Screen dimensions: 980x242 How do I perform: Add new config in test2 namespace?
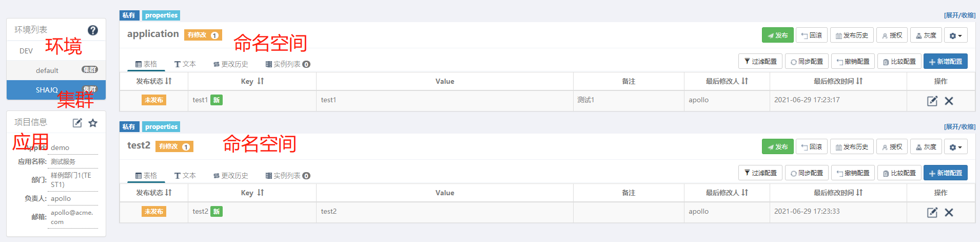coord(945,173)
